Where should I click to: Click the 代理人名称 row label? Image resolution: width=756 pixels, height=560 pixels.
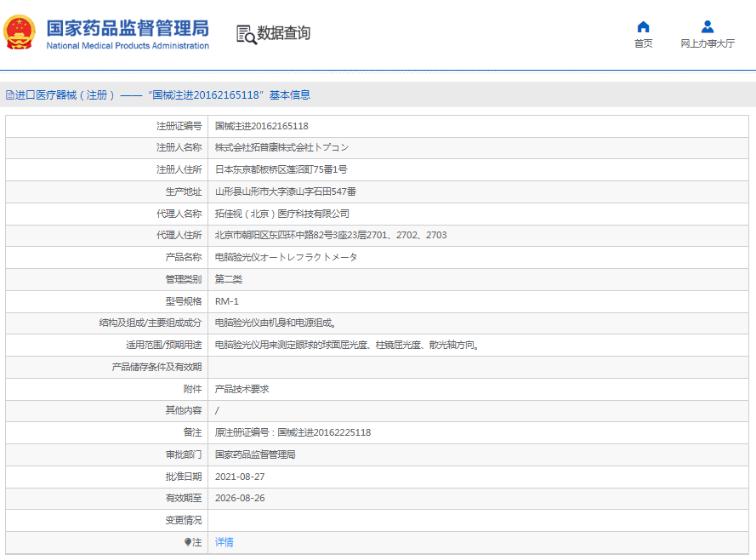tap(179, 214)
